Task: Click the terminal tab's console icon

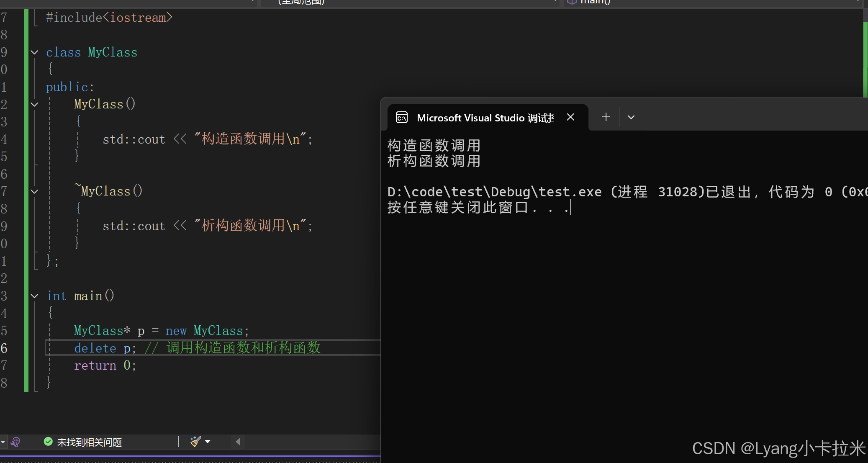Action: 402,118
